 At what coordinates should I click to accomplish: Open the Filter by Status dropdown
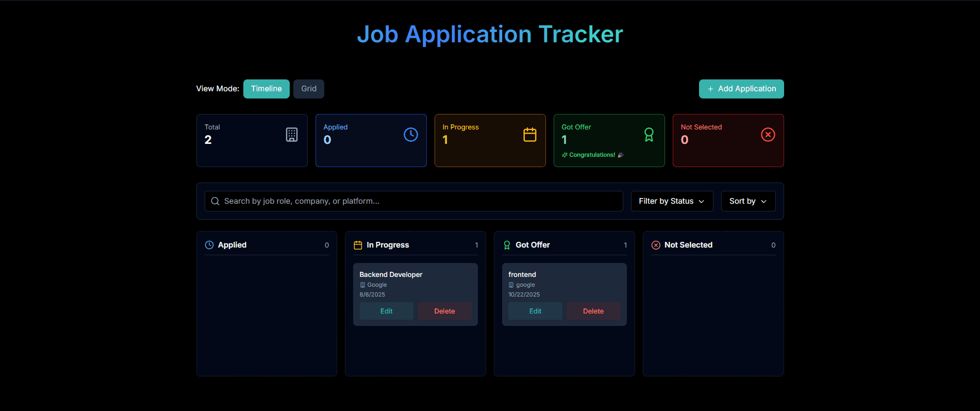[x=672, y=201]
